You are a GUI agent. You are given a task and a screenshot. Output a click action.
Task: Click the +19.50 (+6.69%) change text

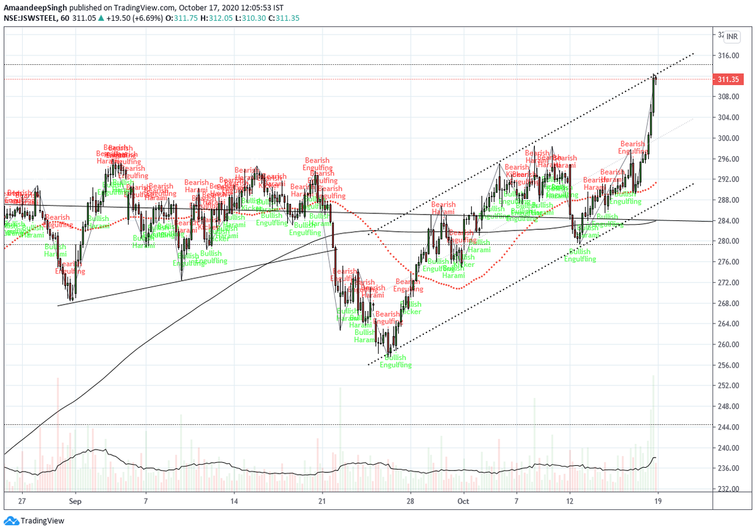coord(135,18)
